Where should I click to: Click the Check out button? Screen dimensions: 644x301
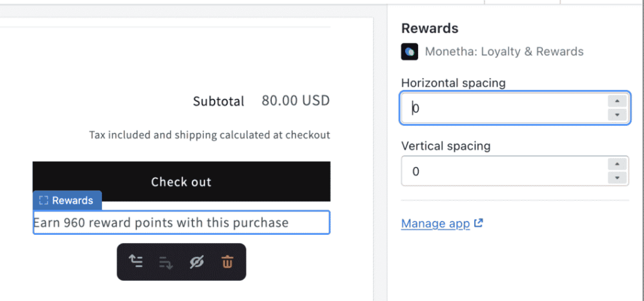pyautogui.click(x=182, y=181)
